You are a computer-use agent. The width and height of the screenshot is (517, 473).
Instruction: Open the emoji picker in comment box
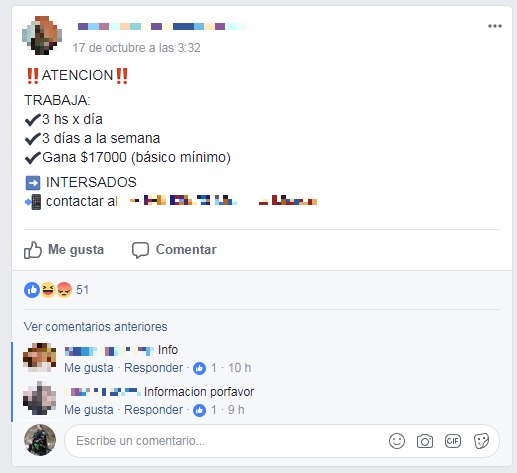[397, 441]
